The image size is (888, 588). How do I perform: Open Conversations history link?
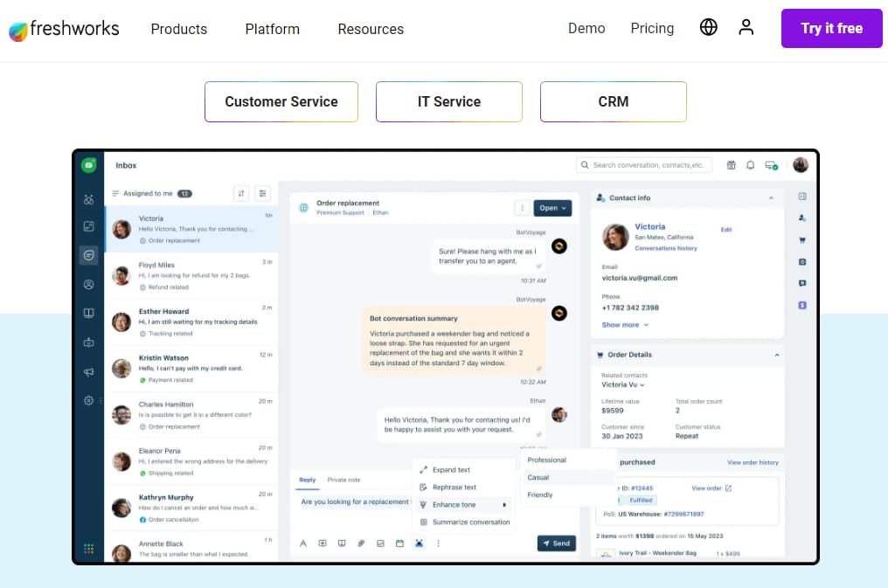(x=666, y=248)
